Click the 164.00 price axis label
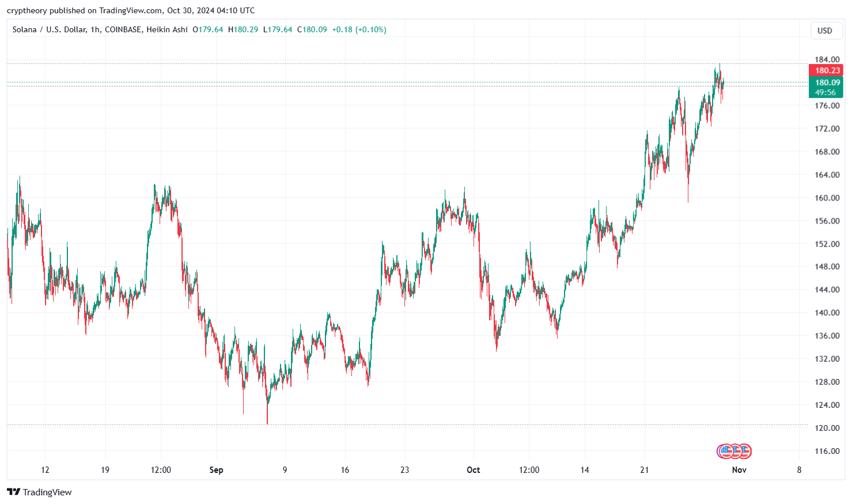 click(x=827, y=175)
